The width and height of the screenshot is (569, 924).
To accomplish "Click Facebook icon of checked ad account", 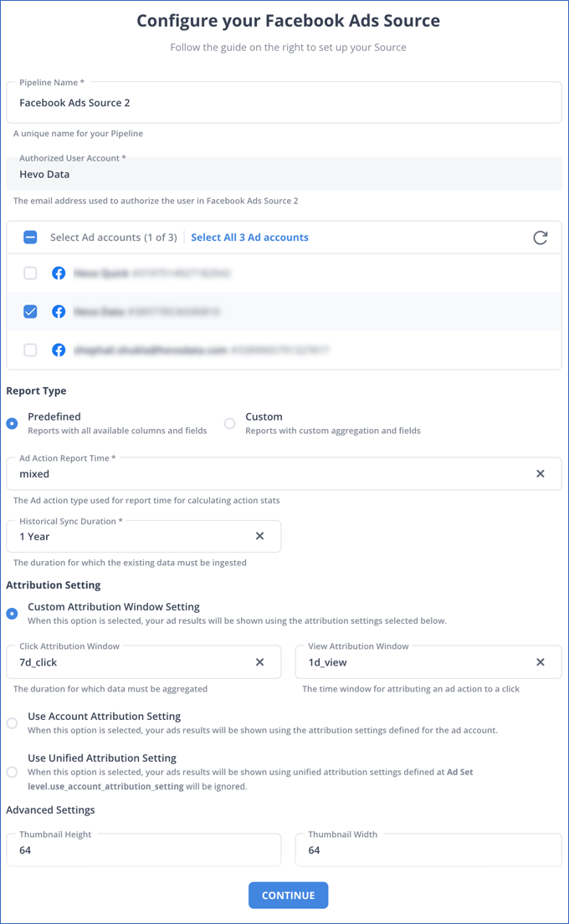I will (x=59, y=311).
